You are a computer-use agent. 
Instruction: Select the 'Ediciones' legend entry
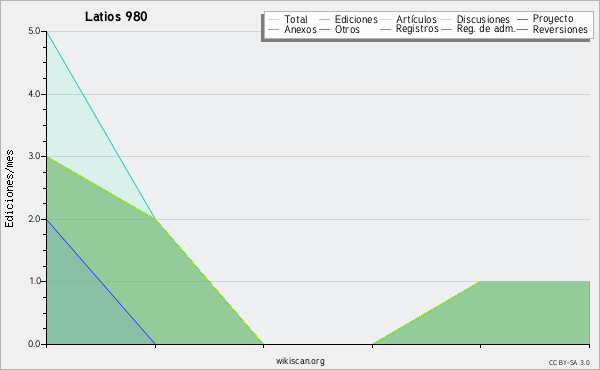[348, 19]
